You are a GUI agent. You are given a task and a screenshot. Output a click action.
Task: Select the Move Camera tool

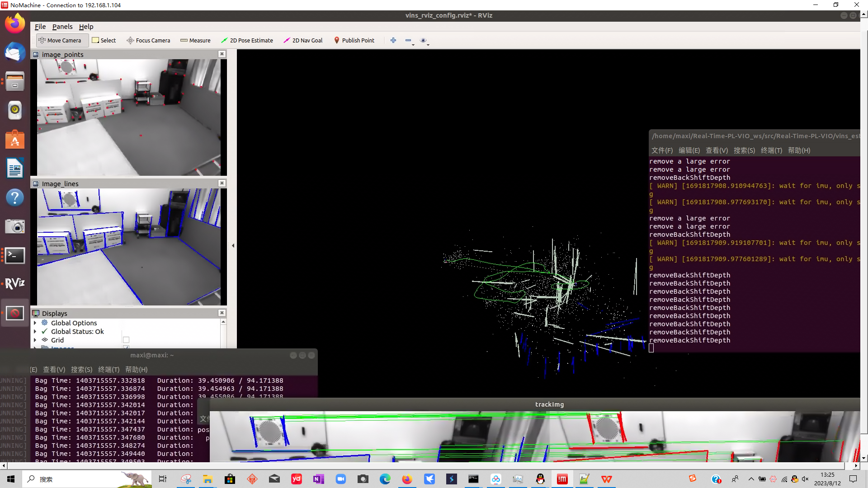pos(62,40)
